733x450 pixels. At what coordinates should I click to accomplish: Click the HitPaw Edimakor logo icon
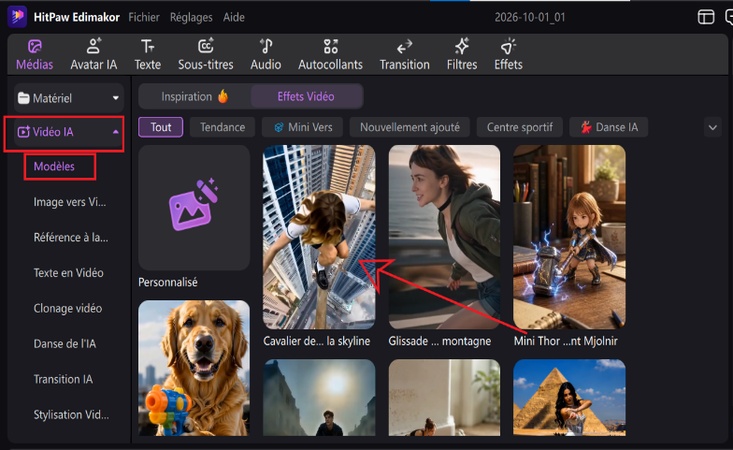point(17,17)
